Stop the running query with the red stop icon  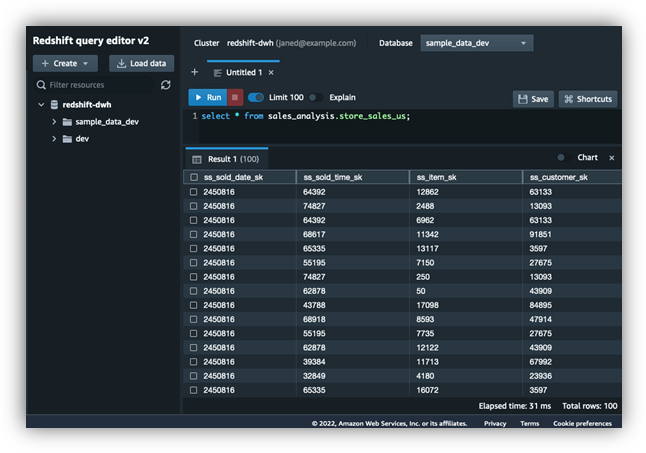pyautogui.click(x=235, y=98)
